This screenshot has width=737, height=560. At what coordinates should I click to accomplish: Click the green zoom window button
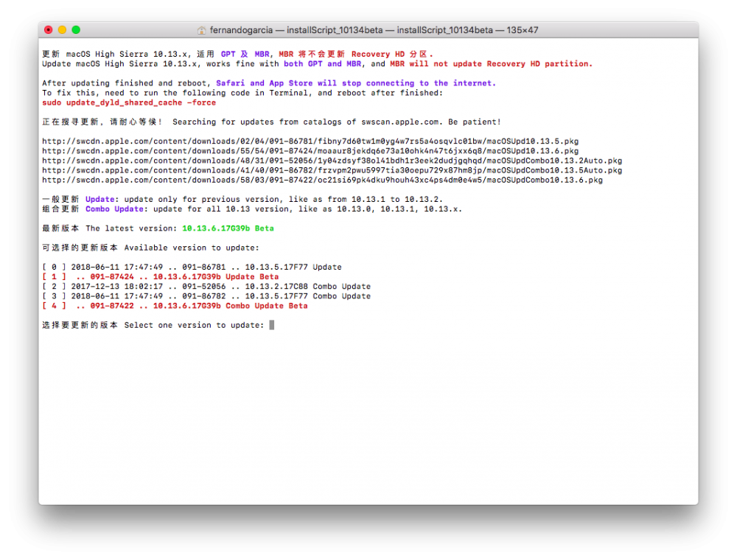click(76, 30)
